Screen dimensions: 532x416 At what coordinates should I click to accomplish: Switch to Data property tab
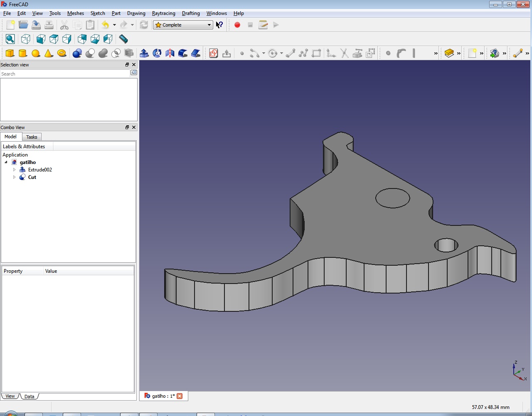point(29,396)
